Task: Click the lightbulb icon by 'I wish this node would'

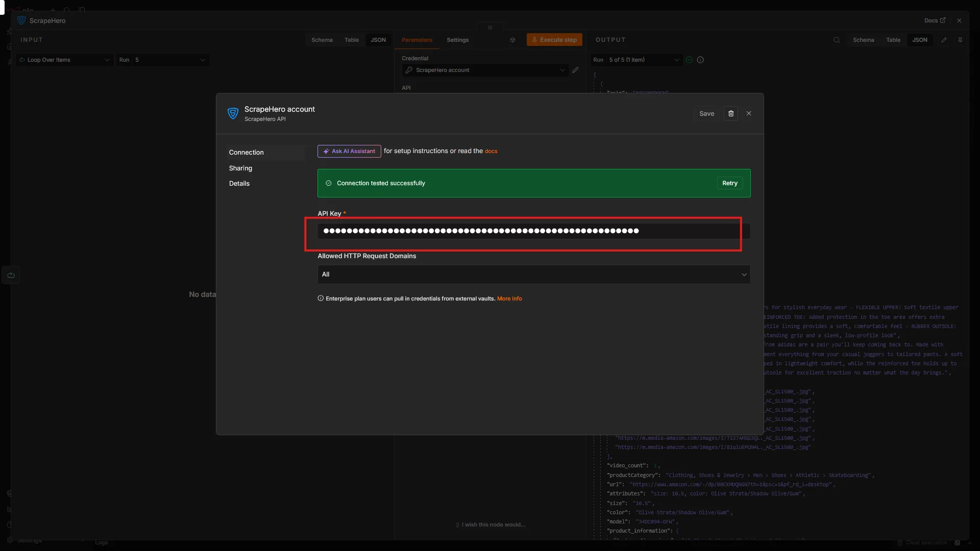Action: [457, 525]
